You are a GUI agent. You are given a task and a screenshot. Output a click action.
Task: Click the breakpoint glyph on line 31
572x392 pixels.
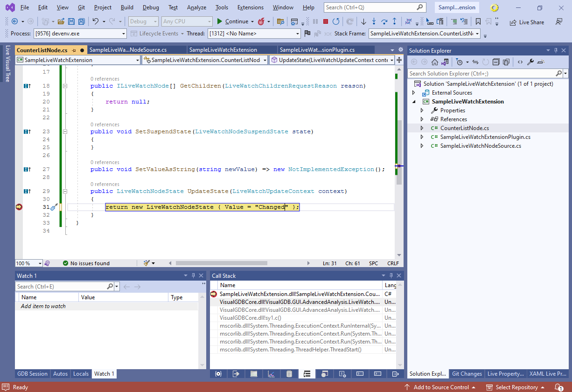click(19, 207)
